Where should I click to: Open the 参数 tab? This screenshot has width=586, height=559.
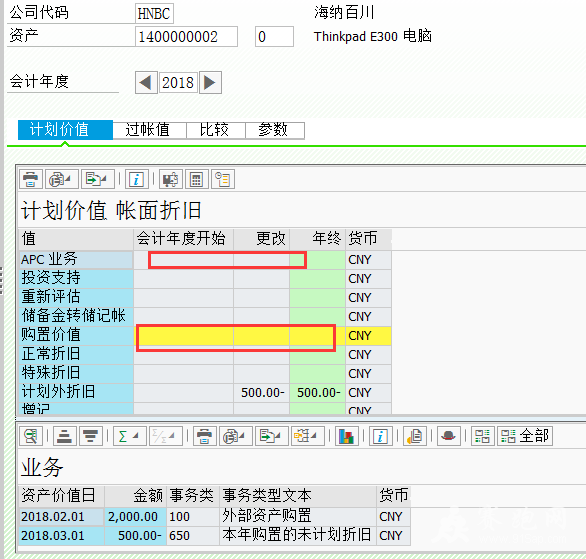275,130
